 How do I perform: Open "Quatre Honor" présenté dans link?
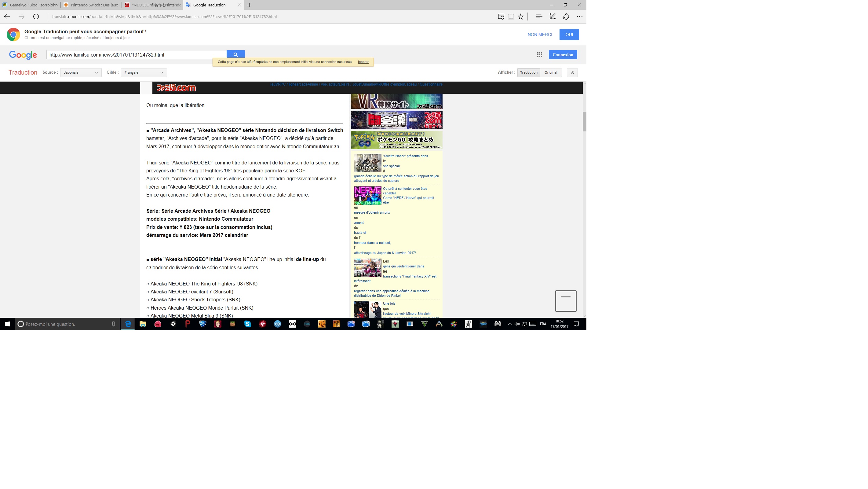[x=405, y=156]
